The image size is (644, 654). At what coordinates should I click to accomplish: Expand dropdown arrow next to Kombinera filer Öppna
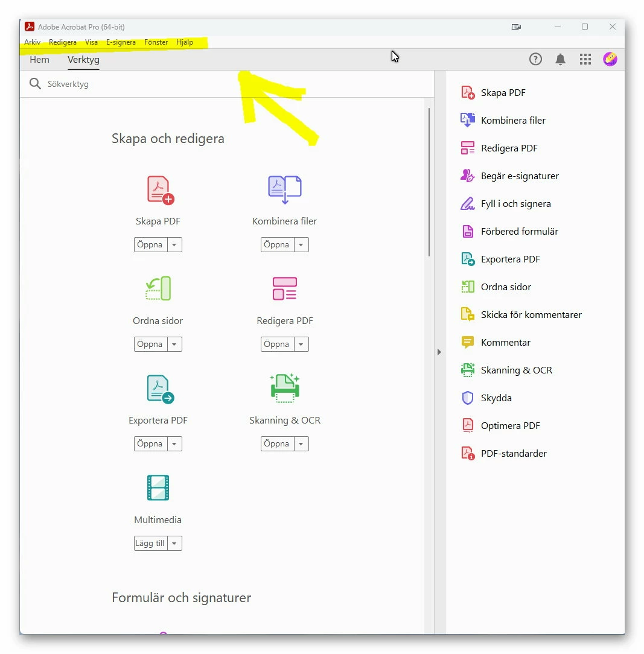pyautogui.click(x=301, y=244)
